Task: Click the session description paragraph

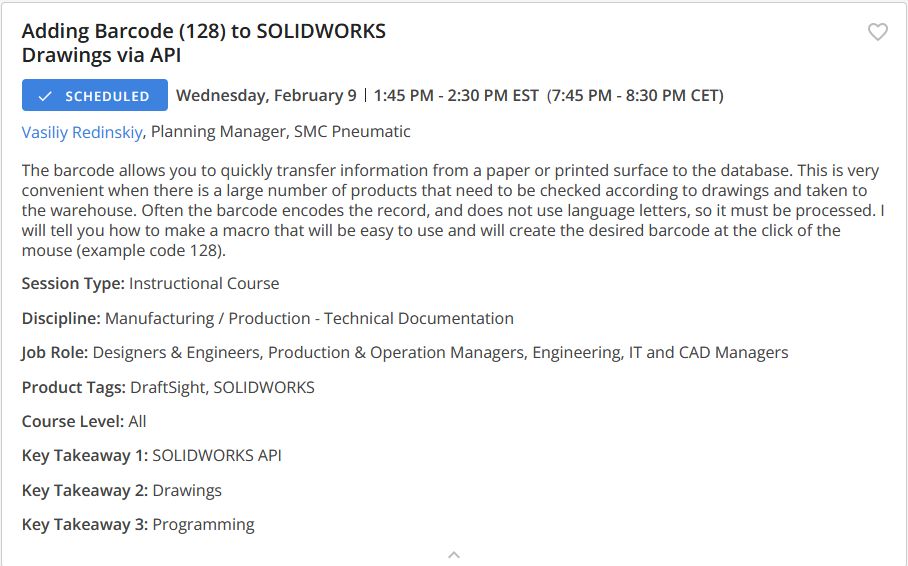Action: click(453, 210)
